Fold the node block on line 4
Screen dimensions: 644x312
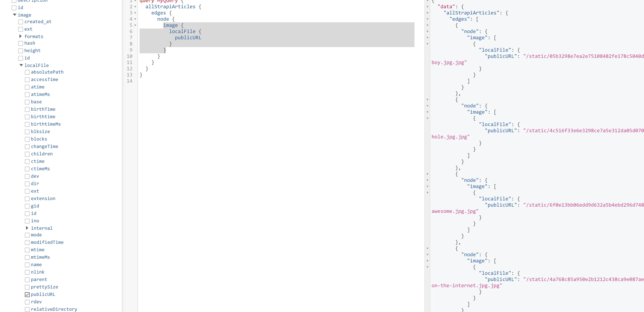pyautogui.click(x=135, y=19)
